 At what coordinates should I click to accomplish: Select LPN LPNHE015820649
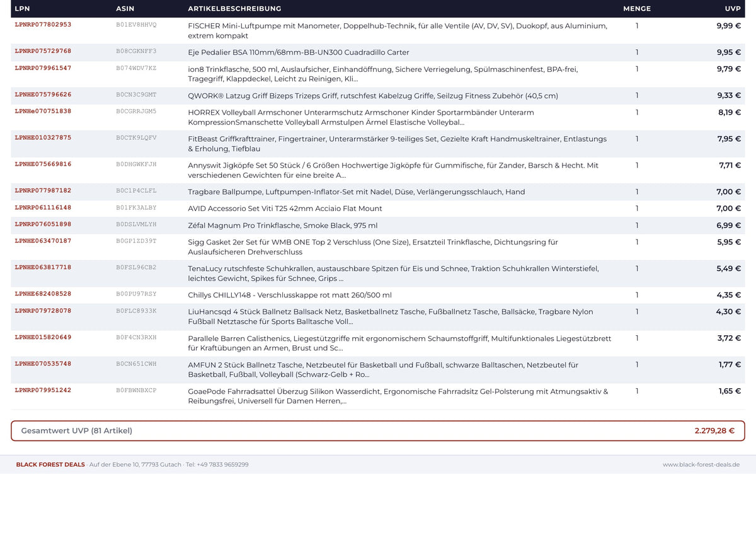click(x=43, y=337)
